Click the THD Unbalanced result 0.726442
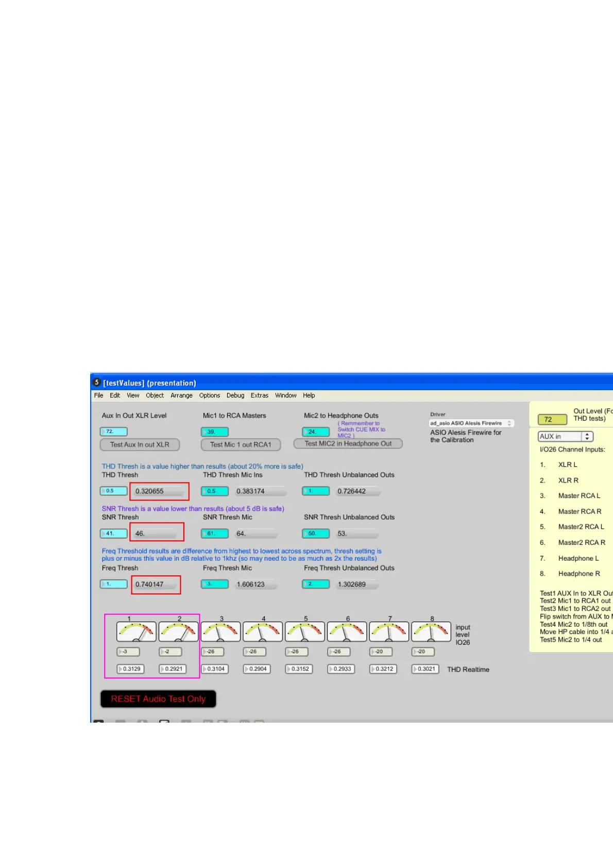613x868 pixels. coord(359,491)
